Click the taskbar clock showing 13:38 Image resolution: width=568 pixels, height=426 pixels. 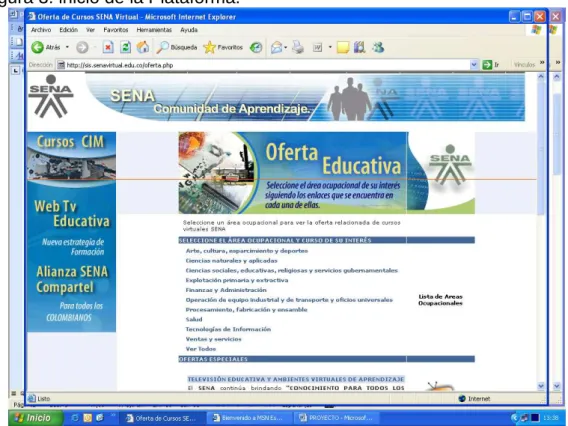pyautogui.click(x=551, y=418)
